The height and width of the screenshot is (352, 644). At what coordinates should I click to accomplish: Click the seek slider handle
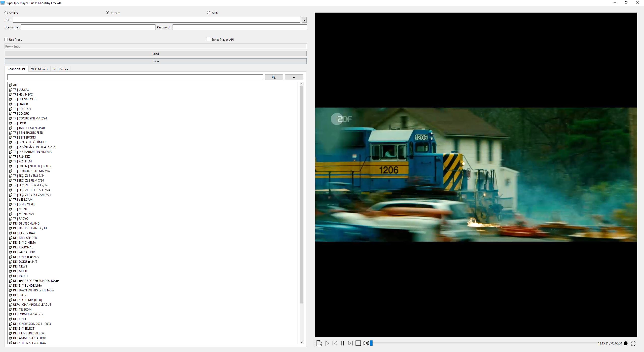(371, 343)
